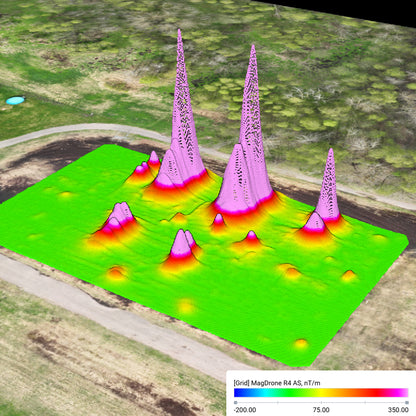This screenshot has height=416, width=416.
Task: Click the small yellow anomaly near bottom grid corner
Action: click(301, 344)
